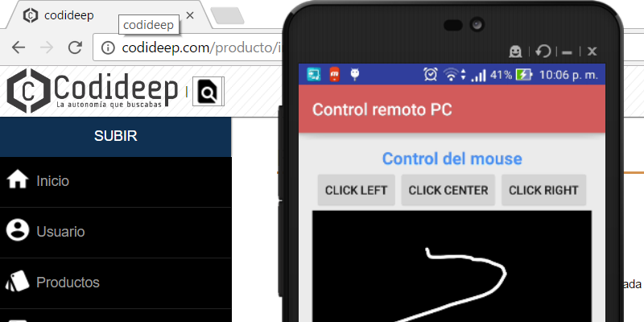The height and width of the screenshot is (322, 644).
Task: Click the codideep.com address bar
Action: coord(189,48)
